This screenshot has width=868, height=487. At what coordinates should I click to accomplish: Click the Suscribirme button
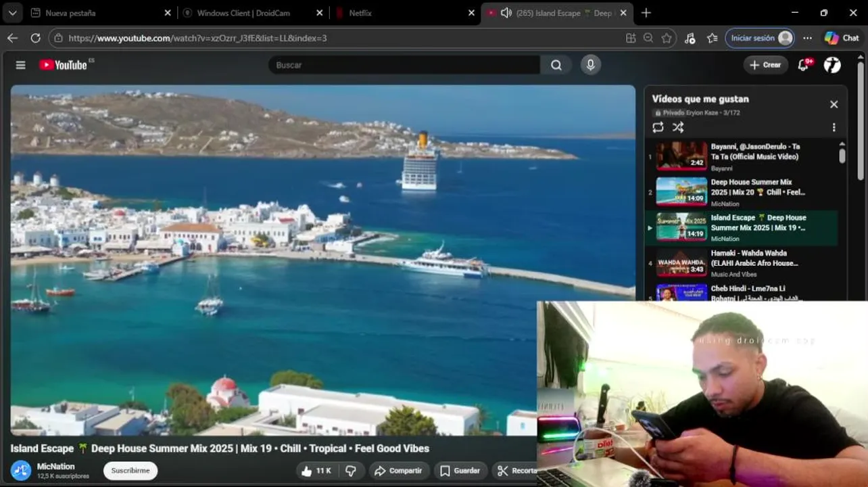pos(130,471)
